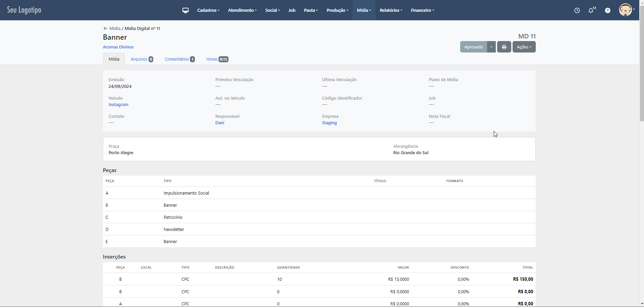Image resolution: width=644 pixels, height=307 pixels.
Task: Click the back arrow beside Mídia breadcrumb
Action: coord(105,29)
